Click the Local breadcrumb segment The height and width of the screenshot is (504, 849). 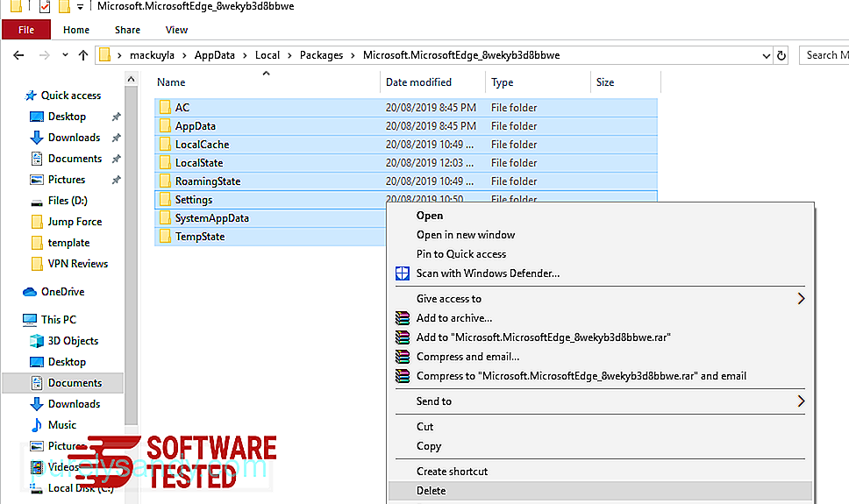268,55
